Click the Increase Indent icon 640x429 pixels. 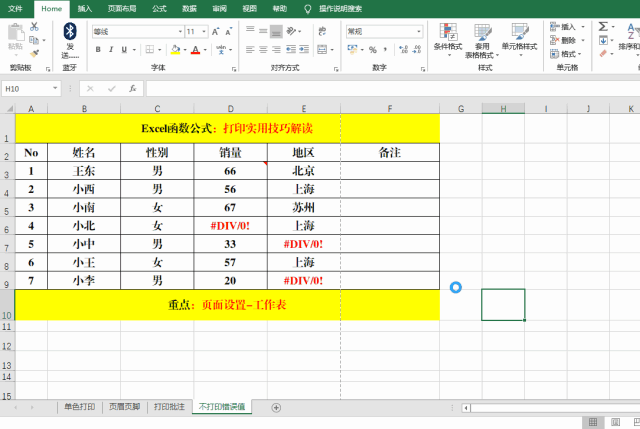304,49
